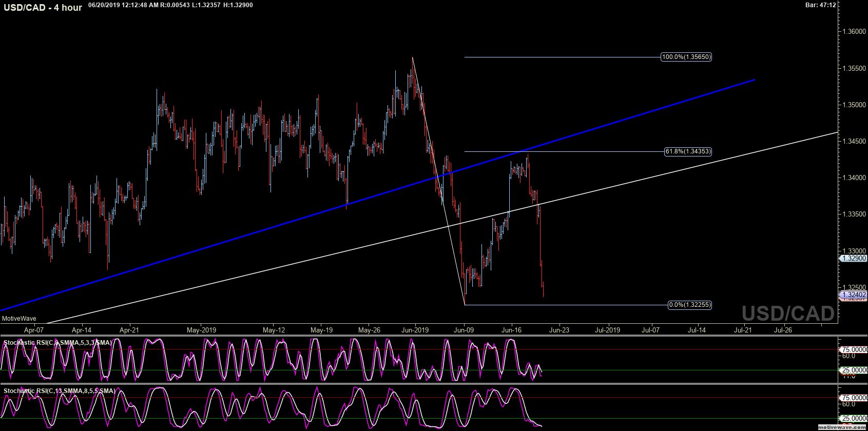This screenshot has width=868, height=431.
Task: Click the 1.35000 price axis label
Action: [854, 105]
